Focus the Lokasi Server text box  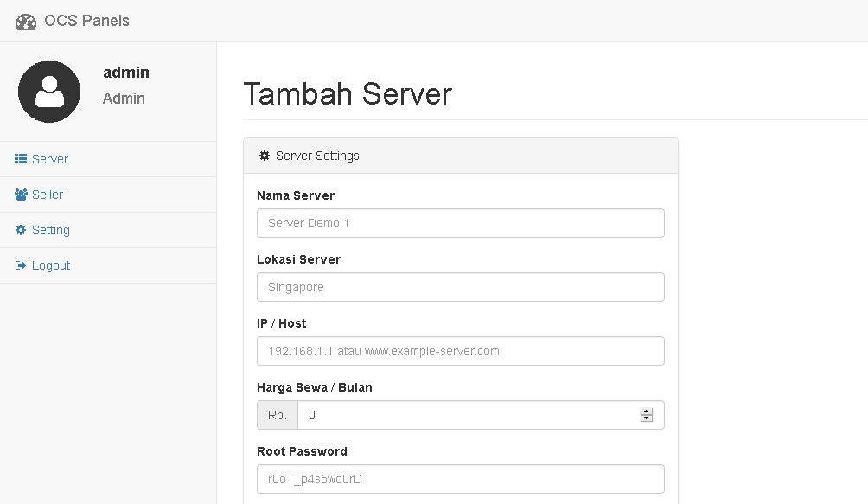tap(460, 286)
